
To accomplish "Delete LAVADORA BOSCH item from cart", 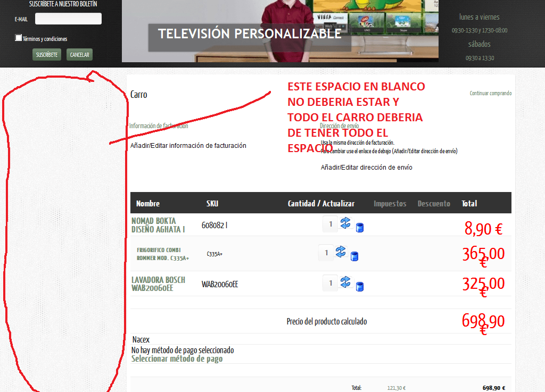I will (x=360, y=287).
